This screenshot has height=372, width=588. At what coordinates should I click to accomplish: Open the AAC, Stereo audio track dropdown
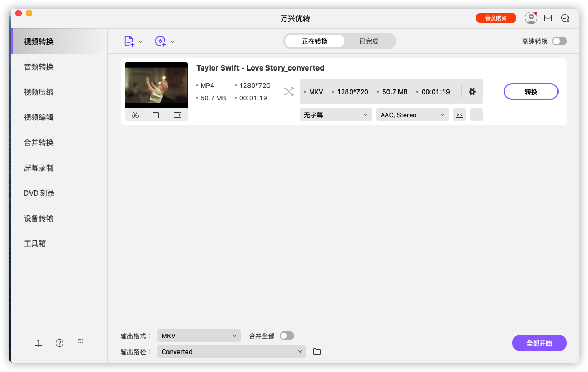pos(412,114)
